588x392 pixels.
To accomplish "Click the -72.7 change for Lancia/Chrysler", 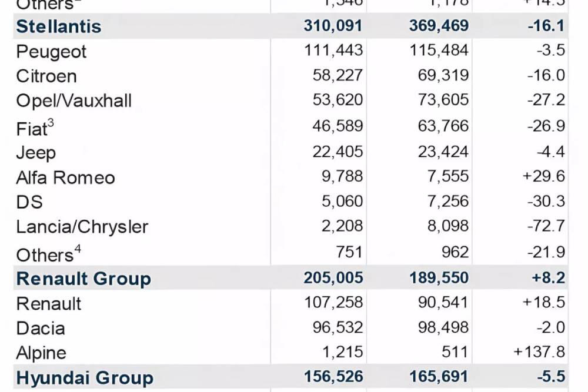I will tap(546, 226).
